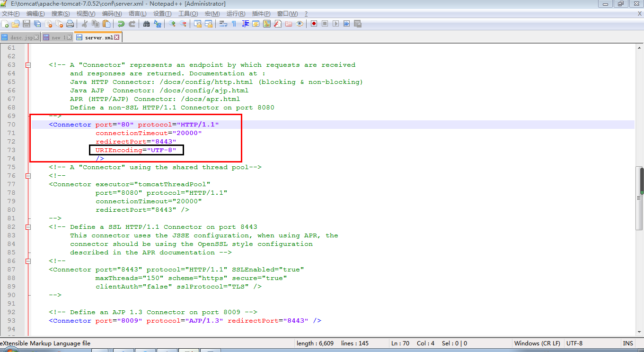This screenshot has width=644, height=352.
Task: Click the scrollbar up arrow
Action: pyautogui.click(x=640, y=47)
